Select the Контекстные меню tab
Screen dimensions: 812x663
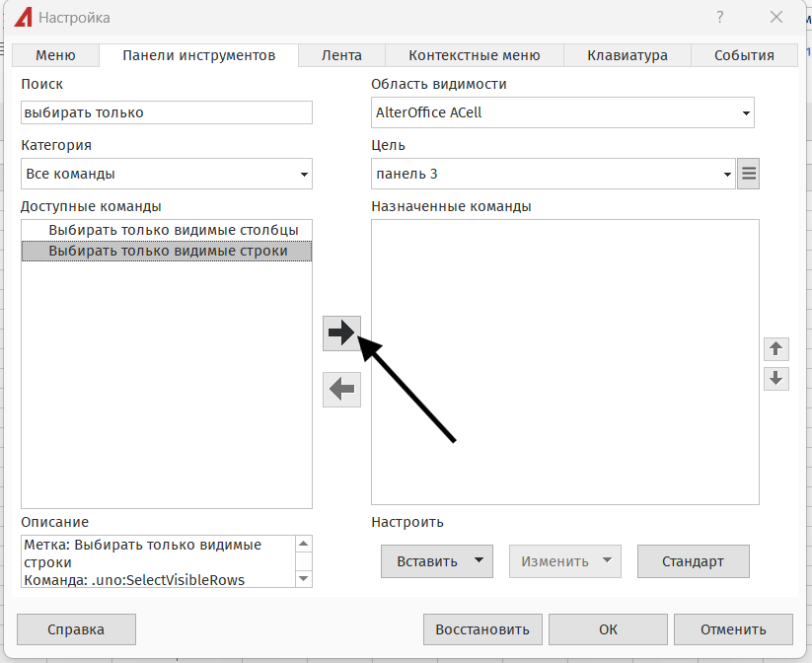point(474,55)
